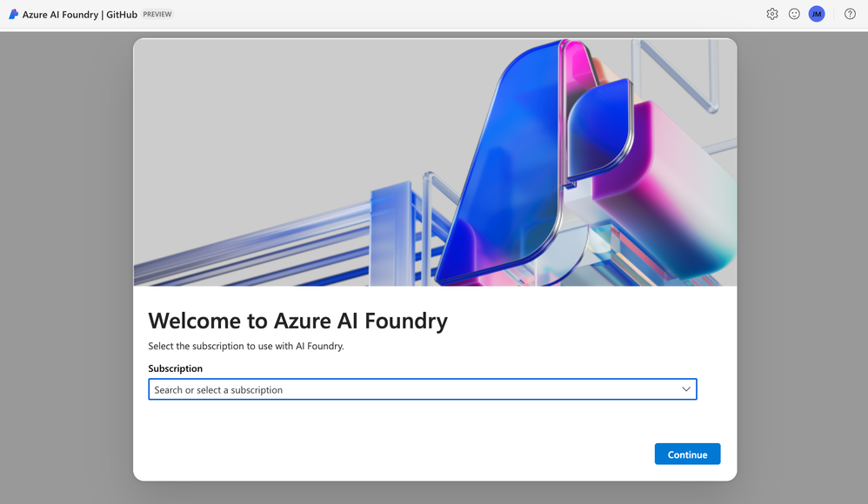Expand the subscription dropdown chevron
Image resolution: width=868 pixels, height=504 pixels.
pos(686,389)
